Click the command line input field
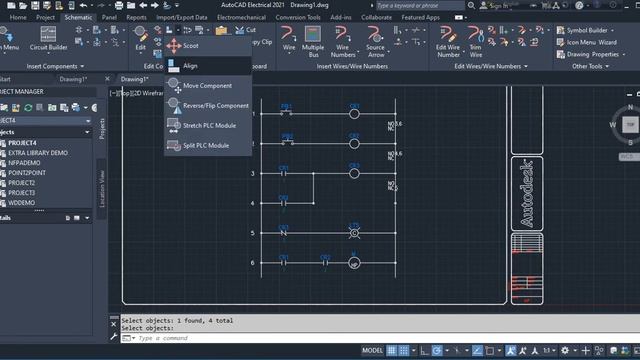This screenshot has height=360, width=640. pos(380,338)
